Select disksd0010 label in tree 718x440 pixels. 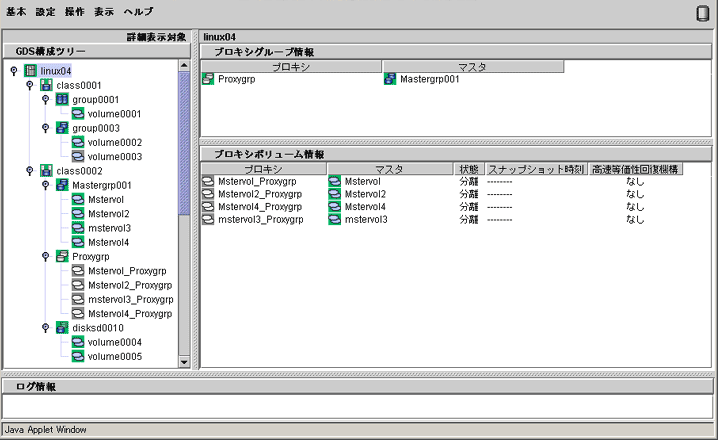[98, 328]
